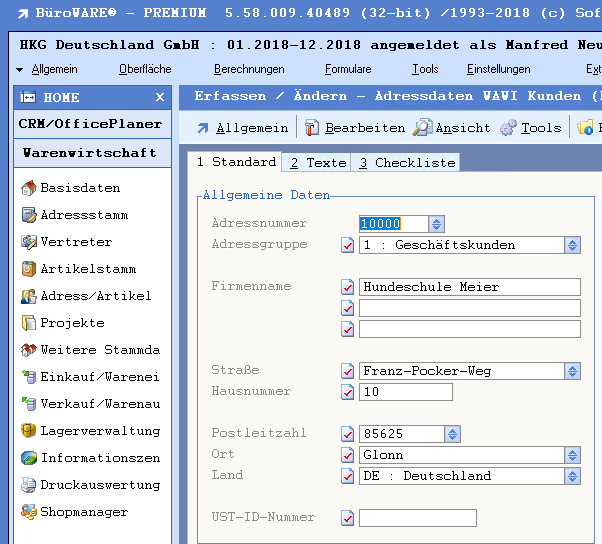The height and width of the screenshot is (544, 602).
Task: Click the Druckauswertung printer icon
Action: pos(28,485)
